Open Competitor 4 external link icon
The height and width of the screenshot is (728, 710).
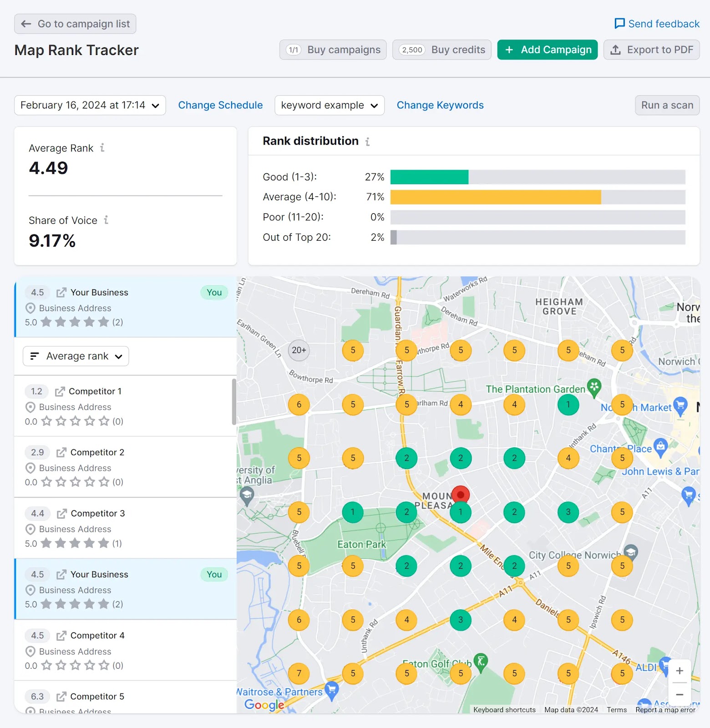61,636
